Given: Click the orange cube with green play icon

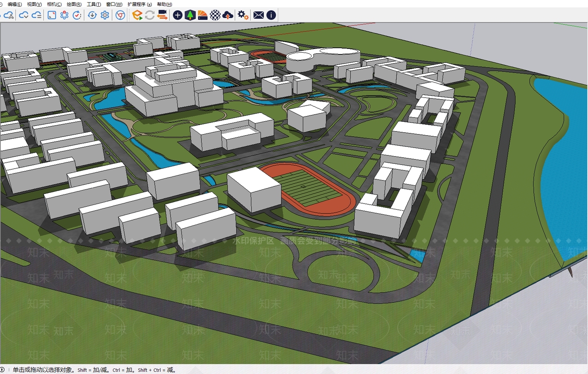Looking at the screenshot, I should tap(137, 15).
